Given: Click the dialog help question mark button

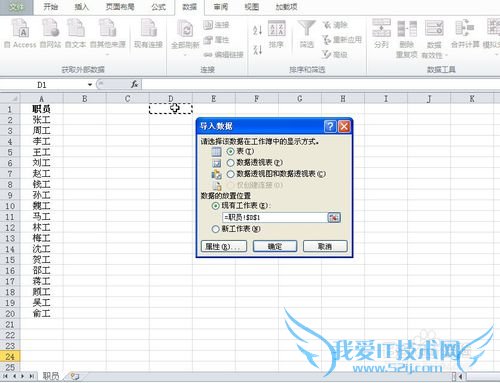Looking at the screenshot, I should click(330, 126).
